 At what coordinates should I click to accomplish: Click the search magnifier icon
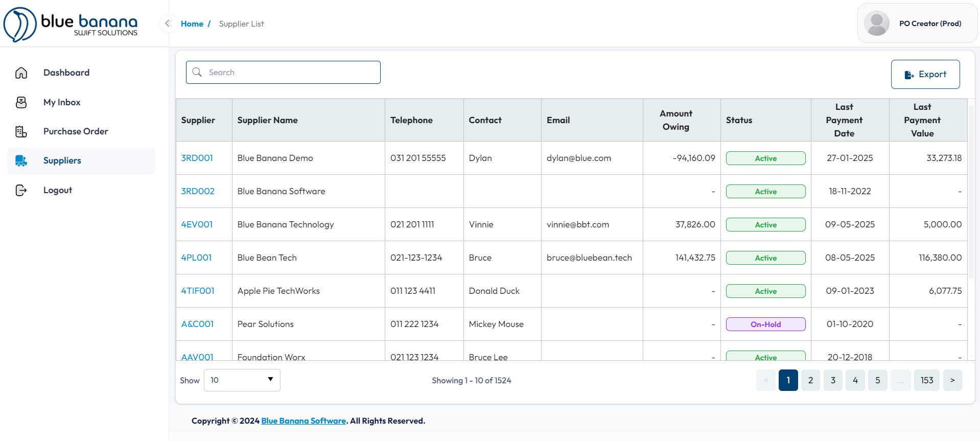(x=197, y=72)
